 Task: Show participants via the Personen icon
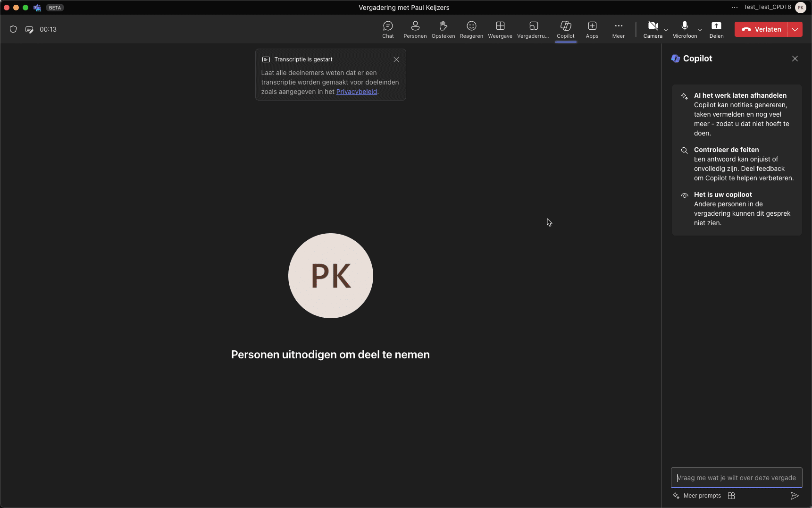415,29
